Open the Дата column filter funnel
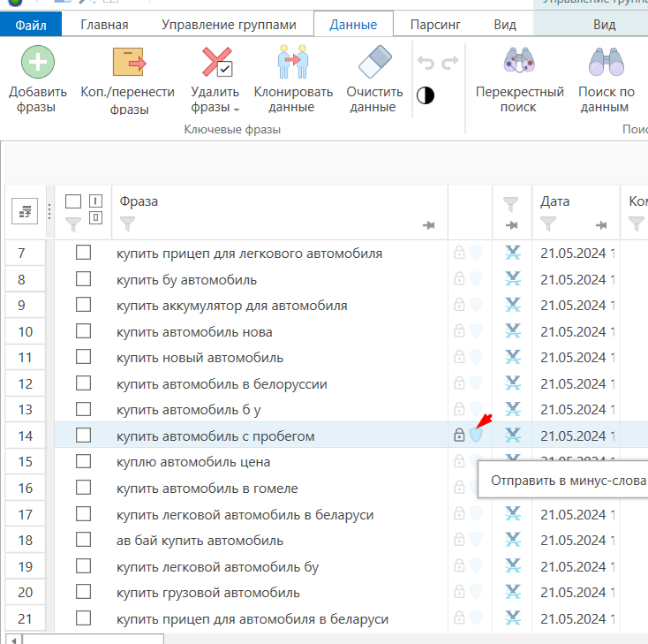 coord(548,224)
